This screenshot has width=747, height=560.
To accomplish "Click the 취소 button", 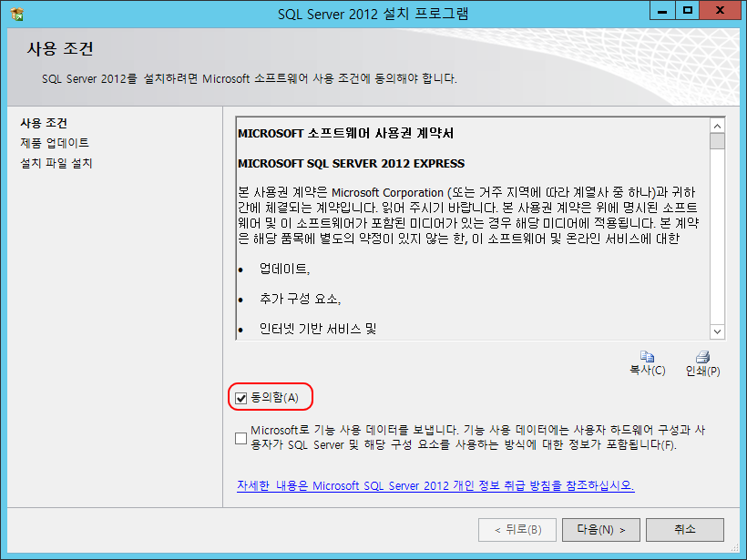I will (684, 530).
